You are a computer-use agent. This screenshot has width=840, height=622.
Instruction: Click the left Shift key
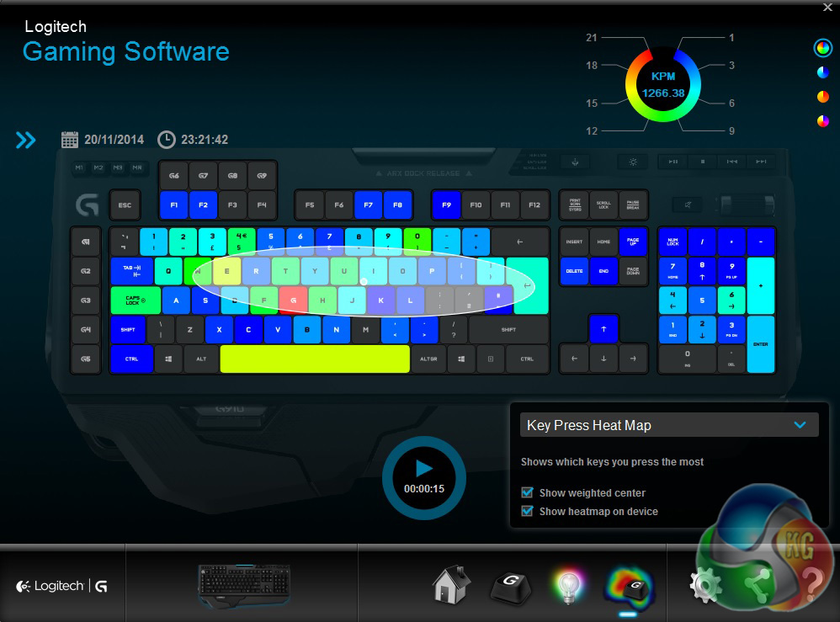click(127, 329)
